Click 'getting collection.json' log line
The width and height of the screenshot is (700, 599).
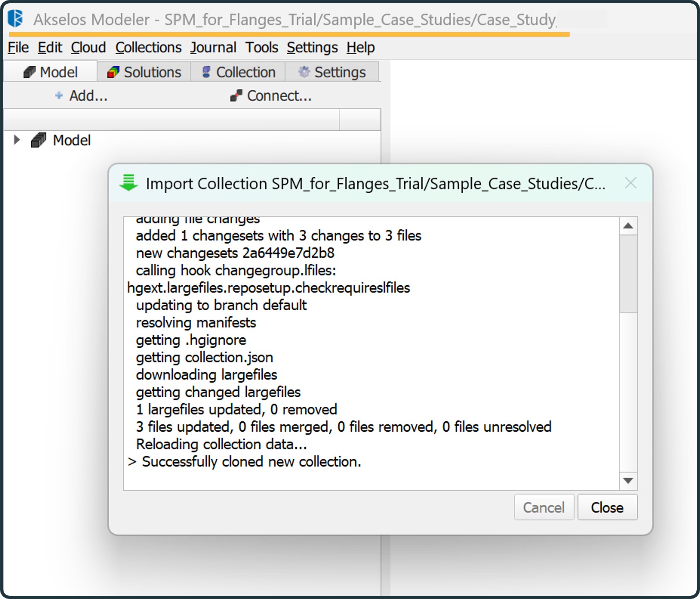click(204, 357)
